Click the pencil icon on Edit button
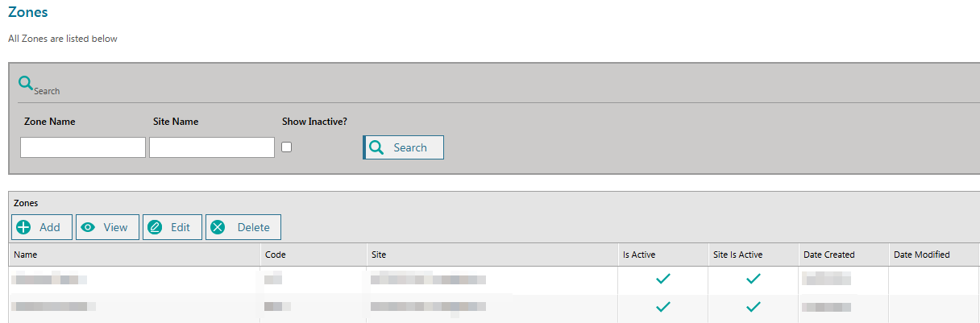This screenshot has height=323, width=980. pos(156,227)
